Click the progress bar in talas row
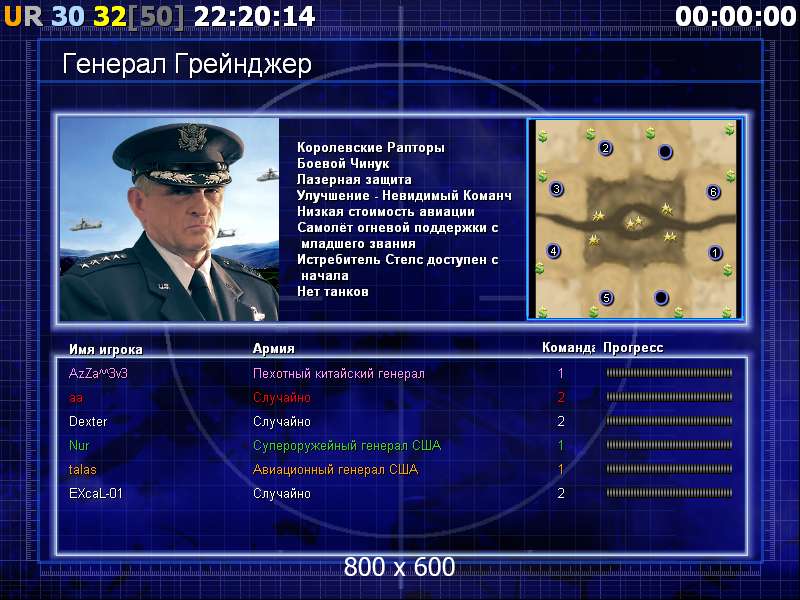Viewport: 800px width, 600px height. pos(669,469)
